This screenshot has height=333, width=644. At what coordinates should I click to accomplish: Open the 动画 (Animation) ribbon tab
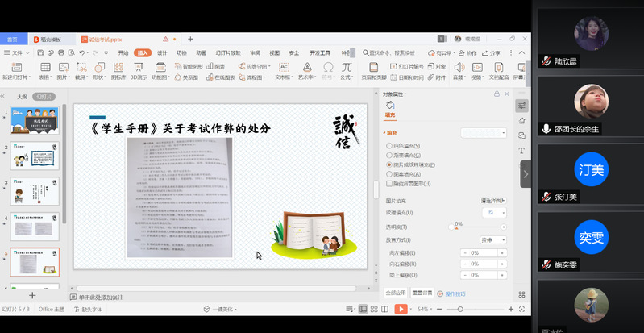point(201,52)
